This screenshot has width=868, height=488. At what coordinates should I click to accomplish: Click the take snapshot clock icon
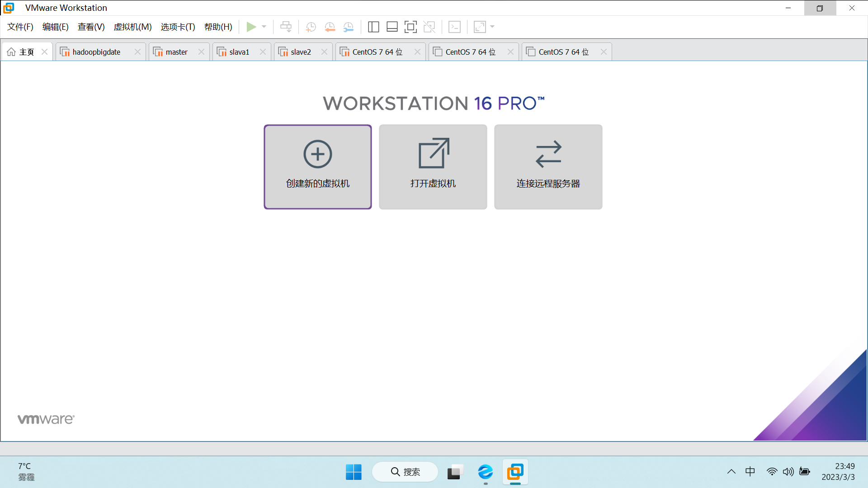coord(311,27)
